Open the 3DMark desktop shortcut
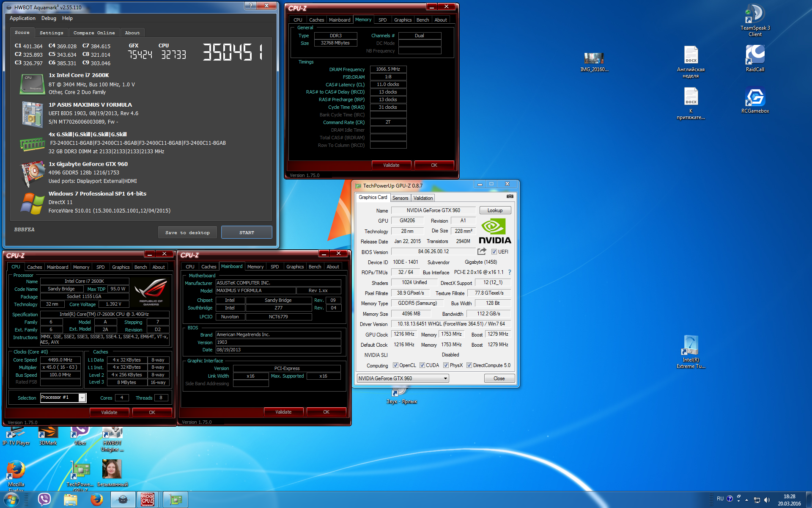 pyautogui.click(x=48, y=436)
